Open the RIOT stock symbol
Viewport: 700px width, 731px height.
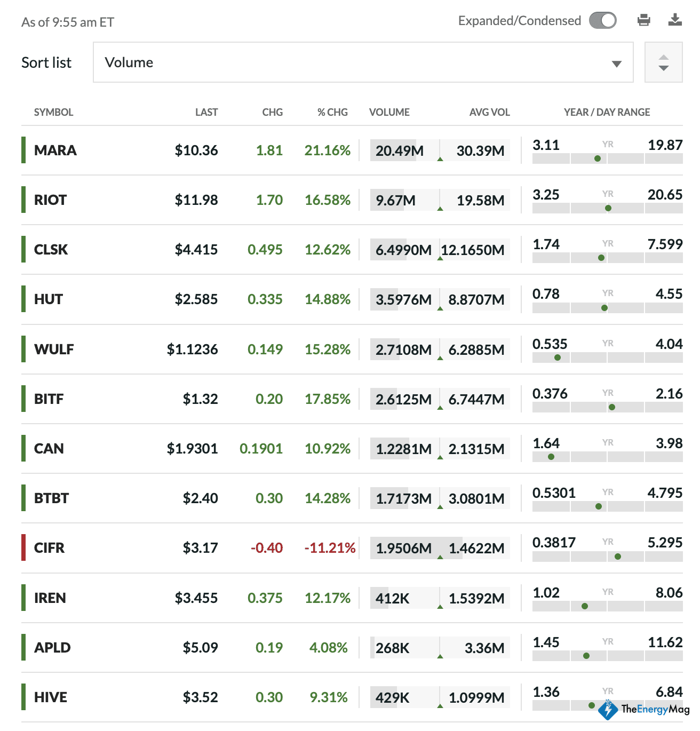(x=50, y=200)
